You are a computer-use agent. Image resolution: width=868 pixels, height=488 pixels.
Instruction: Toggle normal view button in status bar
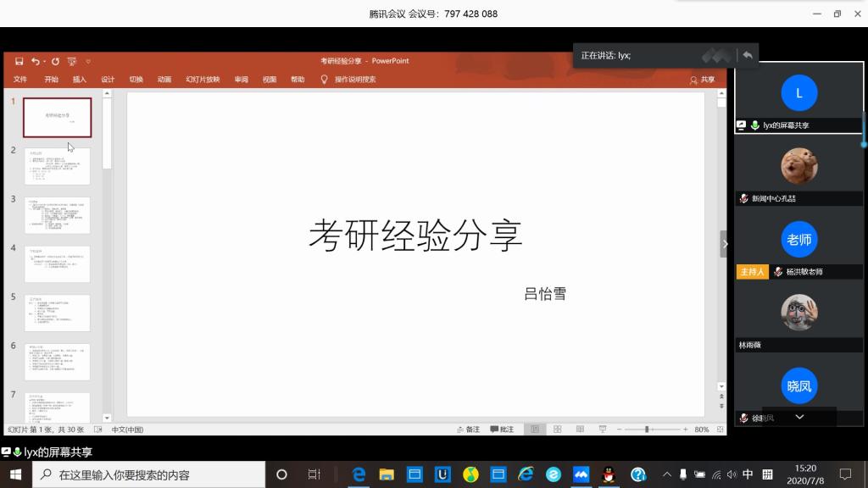pos(534,430)
